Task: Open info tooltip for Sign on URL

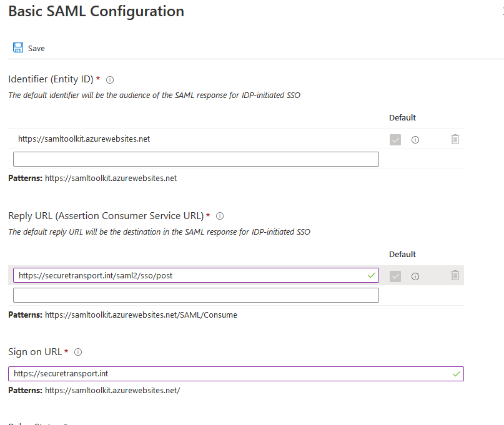Action: [x=78, y=353]
